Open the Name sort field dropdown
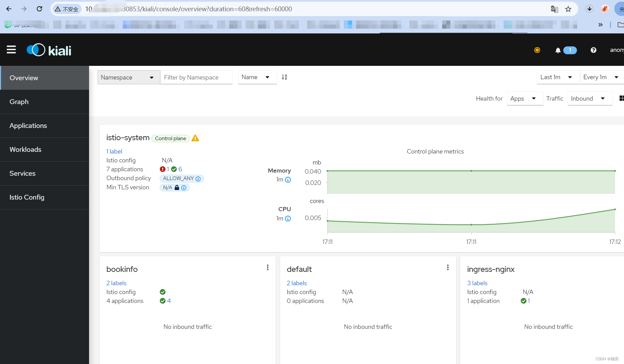Image resolution: width=624 pixels, height=364 pixels. 257,77
